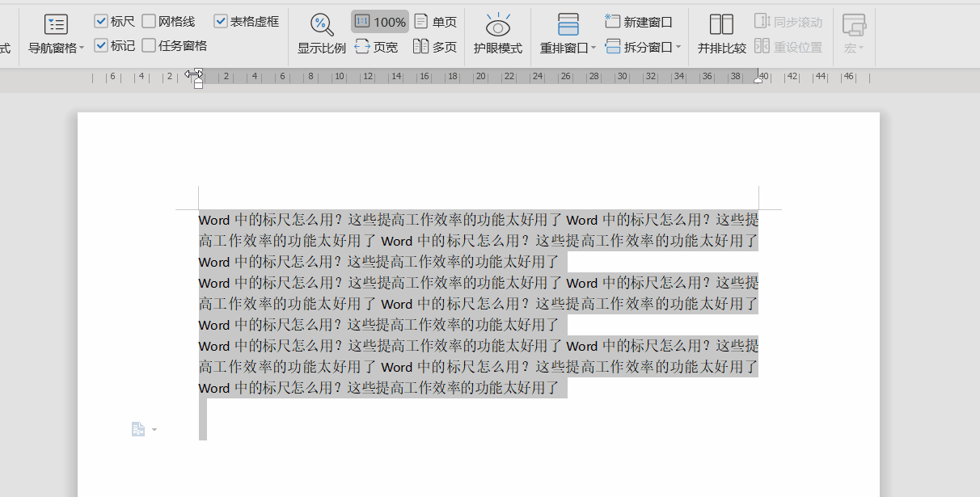Click the horizontal ruler scale
This screenshot has width=980, height=497.
click(481, 78)
